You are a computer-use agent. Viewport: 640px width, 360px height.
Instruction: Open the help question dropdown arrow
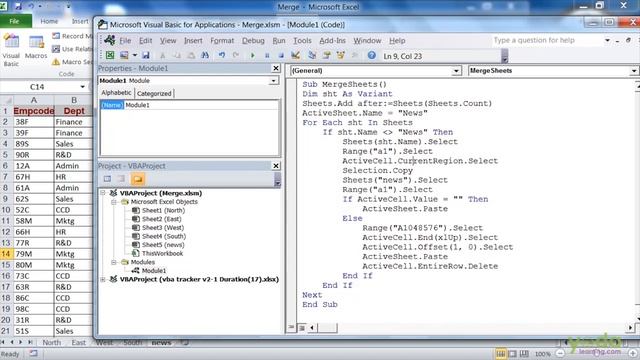point(607,40)
